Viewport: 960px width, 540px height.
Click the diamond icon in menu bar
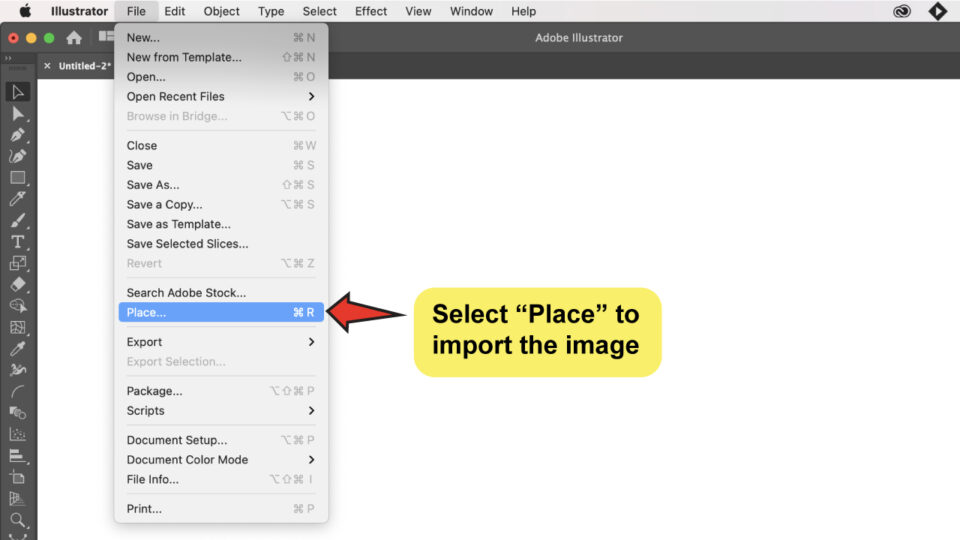click(x=937, y=11)
